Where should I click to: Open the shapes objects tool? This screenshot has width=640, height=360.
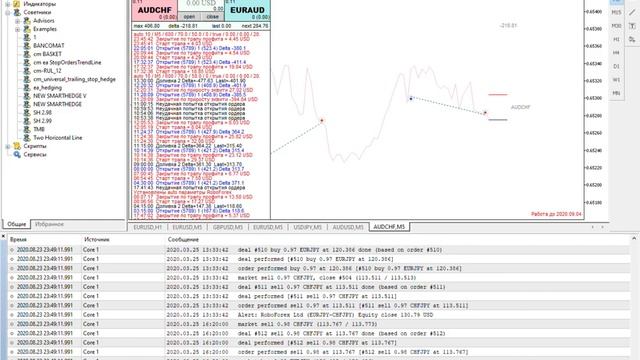pos(632,40)
